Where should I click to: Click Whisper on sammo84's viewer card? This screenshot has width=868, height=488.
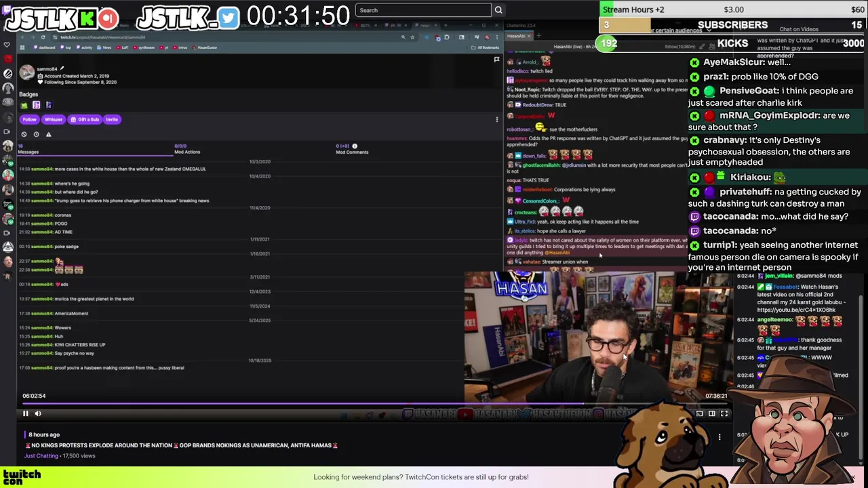pos(54,119)
